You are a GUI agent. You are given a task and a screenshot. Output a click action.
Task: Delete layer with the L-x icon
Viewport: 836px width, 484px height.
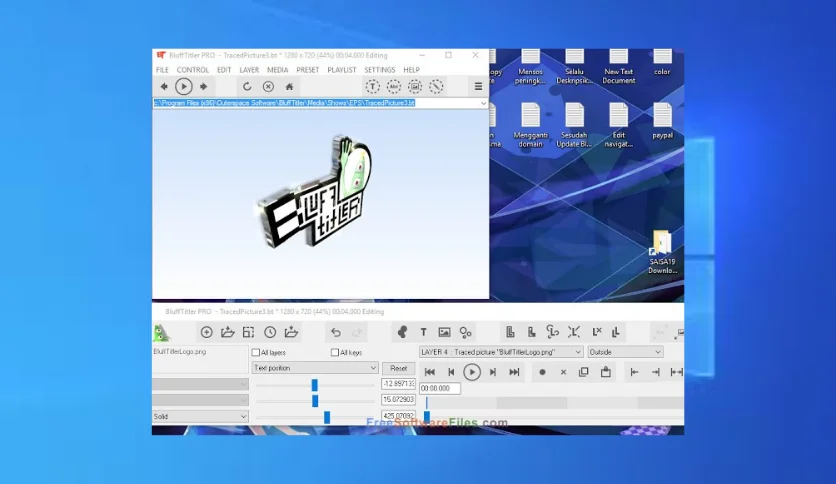597,332
